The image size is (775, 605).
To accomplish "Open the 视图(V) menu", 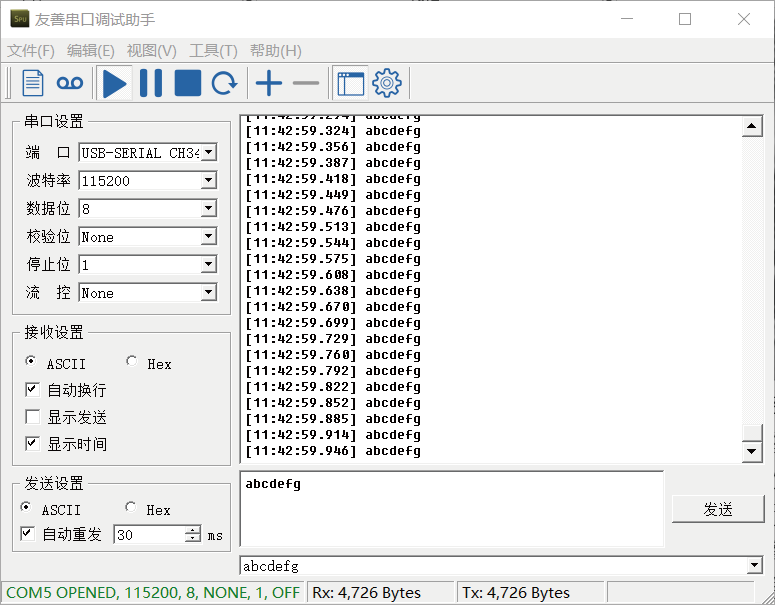I will [151, 50].
